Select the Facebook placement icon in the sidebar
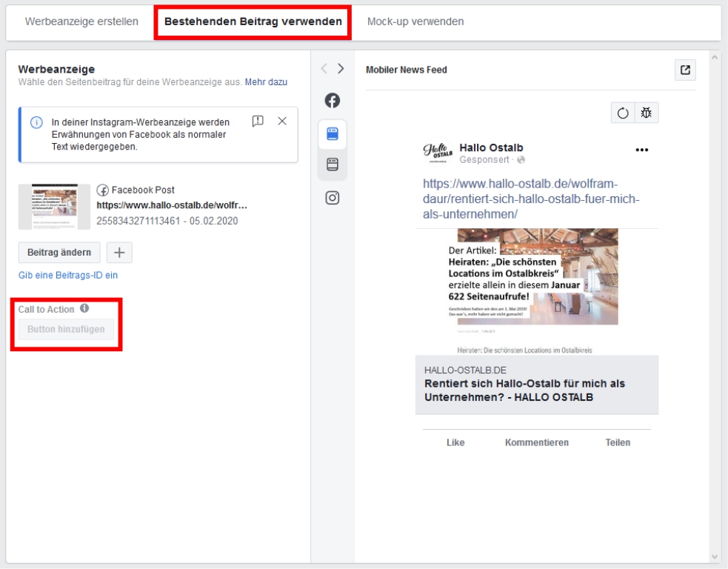 (332, 100)
